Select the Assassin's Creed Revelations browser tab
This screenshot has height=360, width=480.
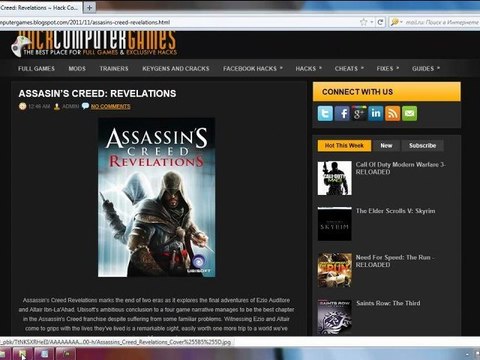[x=40, y=7]
